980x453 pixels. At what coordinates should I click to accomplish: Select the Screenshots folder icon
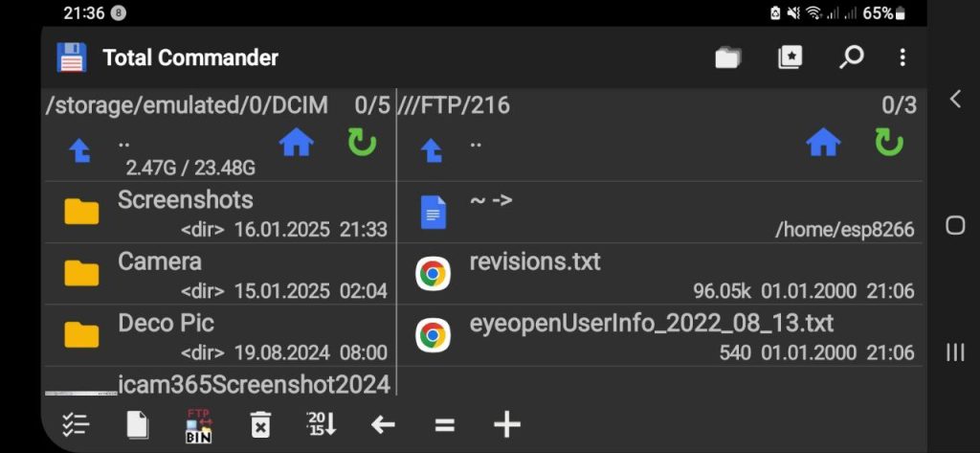coord(81,212)
